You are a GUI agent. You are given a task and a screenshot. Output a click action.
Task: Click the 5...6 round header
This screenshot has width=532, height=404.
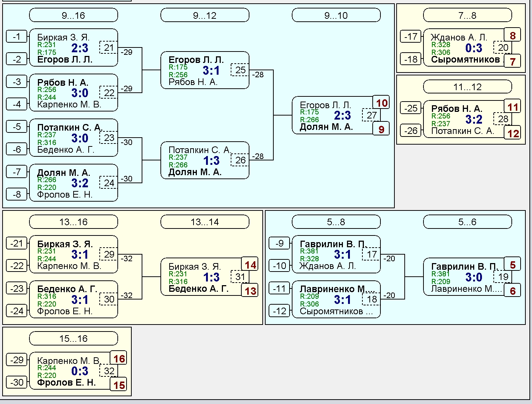click(x=468, y=222)
